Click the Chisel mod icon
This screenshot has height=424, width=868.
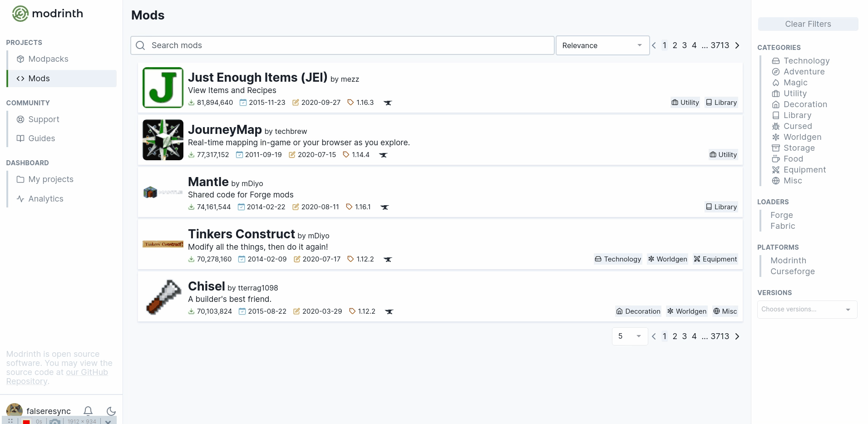[x=163, y=297]
